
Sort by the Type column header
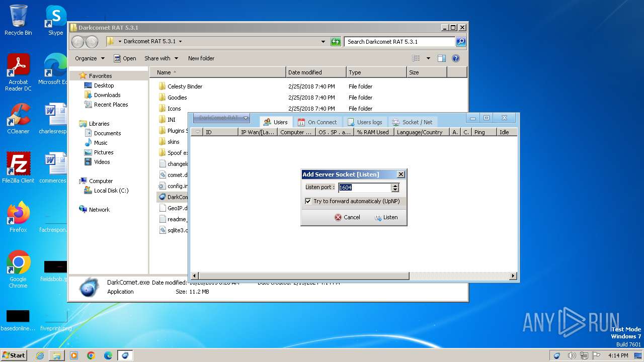coord(376,72)
